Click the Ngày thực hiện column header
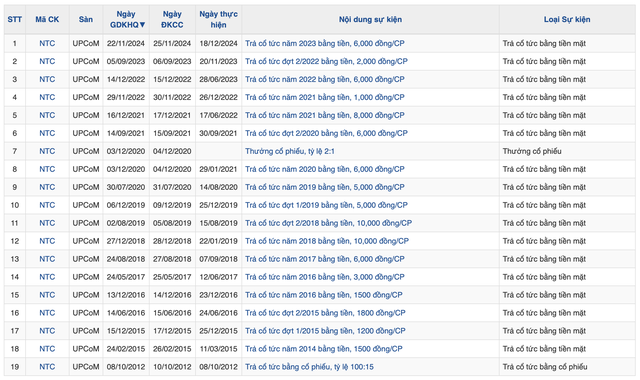 tap(218, 19)
